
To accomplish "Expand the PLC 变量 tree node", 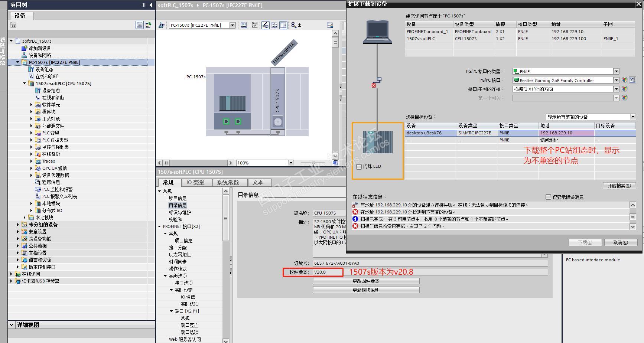I will pyautogui.click(x=31, y=133).
